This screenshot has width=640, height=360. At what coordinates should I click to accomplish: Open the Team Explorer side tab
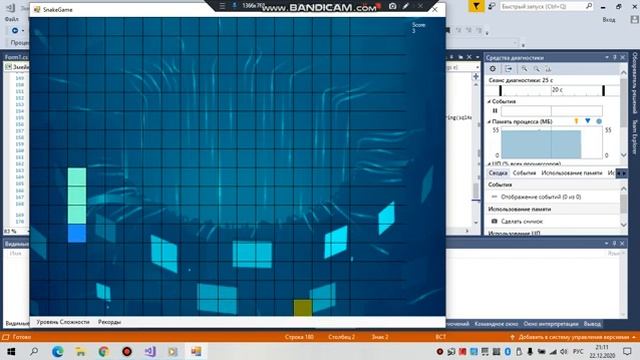(635, 136)
